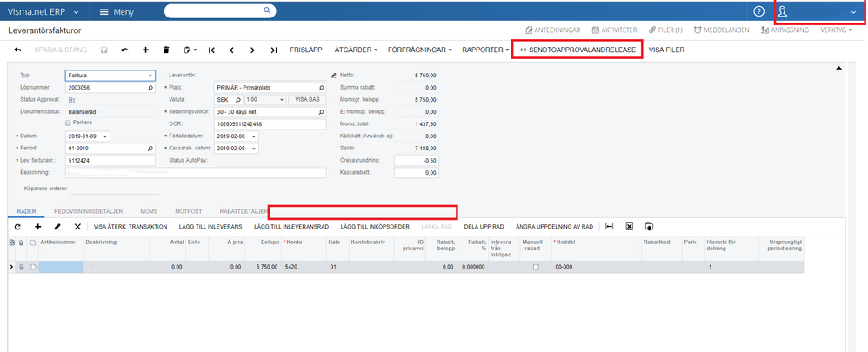Delete the grid row with the X icon
The height and width of the screenshot is (352, 868).
77,227
